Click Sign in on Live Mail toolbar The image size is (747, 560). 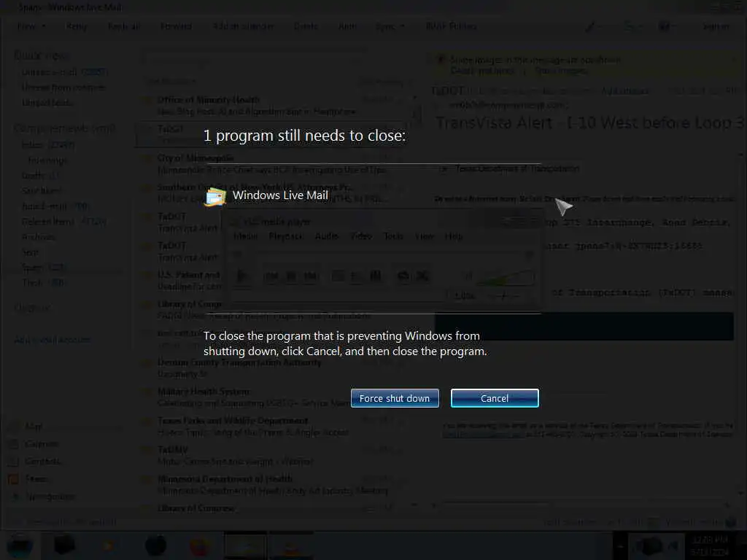click(716, 26)
